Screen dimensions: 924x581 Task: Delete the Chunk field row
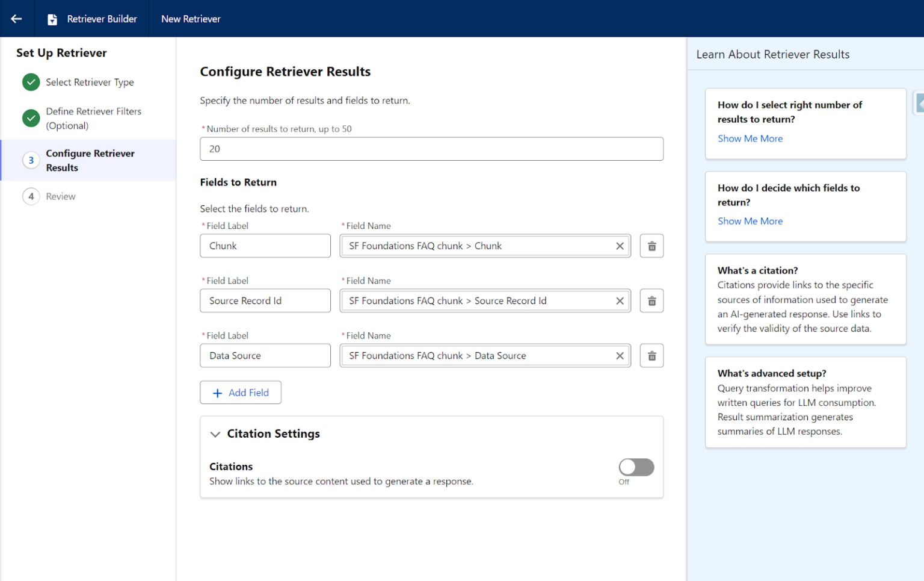(x=651, y=246)
